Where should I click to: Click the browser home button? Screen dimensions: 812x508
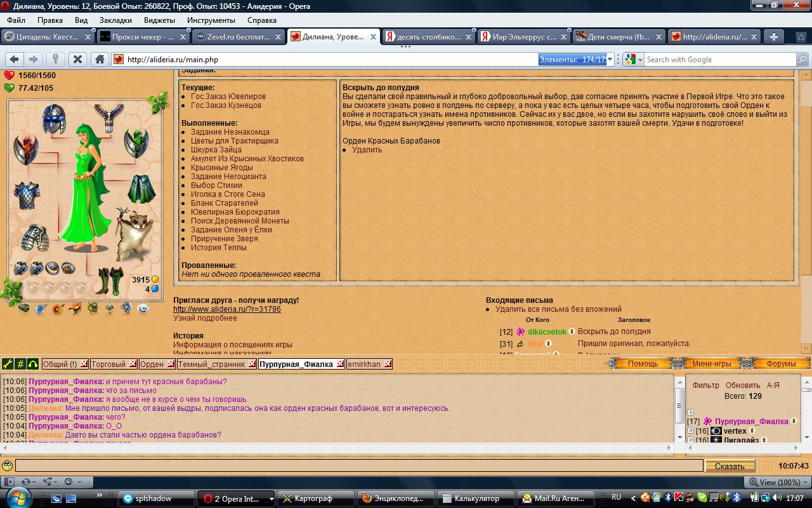pyautogui.click(x=100, y=59)
